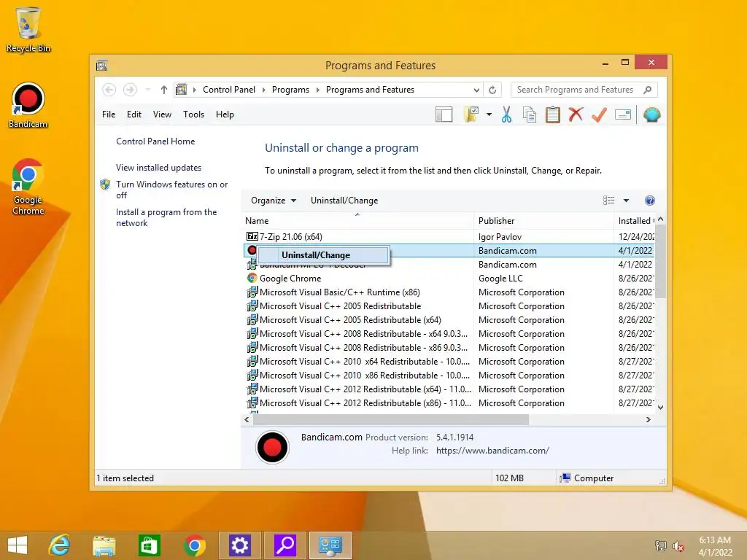
Task: Click the Back navigation arrow
Action: point(109,90)
